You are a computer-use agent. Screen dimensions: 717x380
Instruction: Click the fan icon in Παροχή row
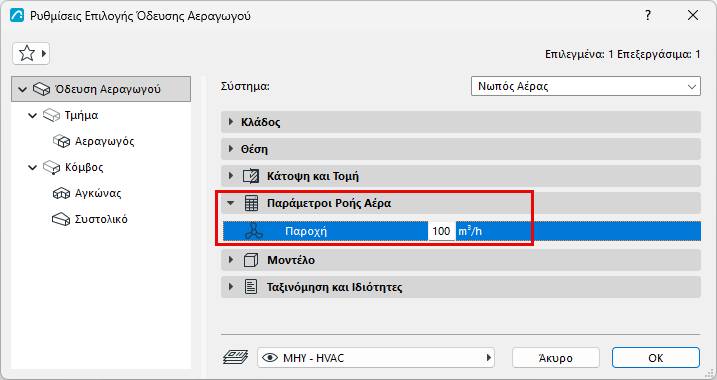coord(254,231)
